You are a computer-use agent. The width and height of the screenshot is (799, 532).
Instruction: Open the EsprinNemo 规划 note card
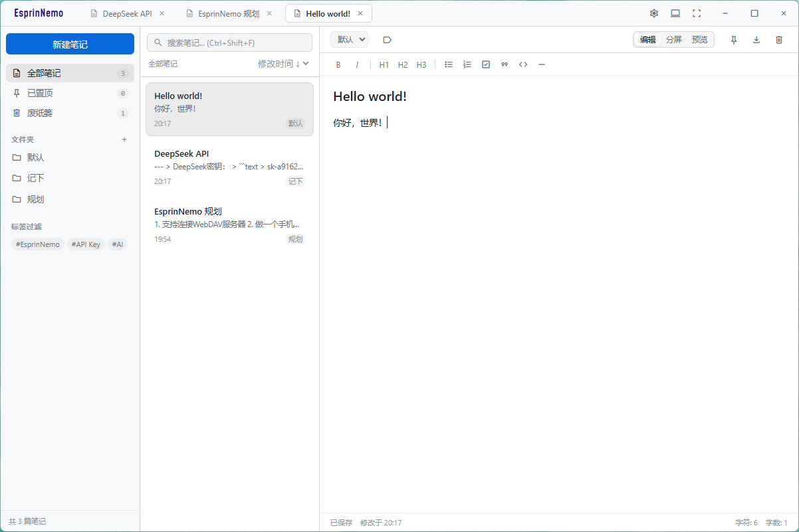point(229,224)
